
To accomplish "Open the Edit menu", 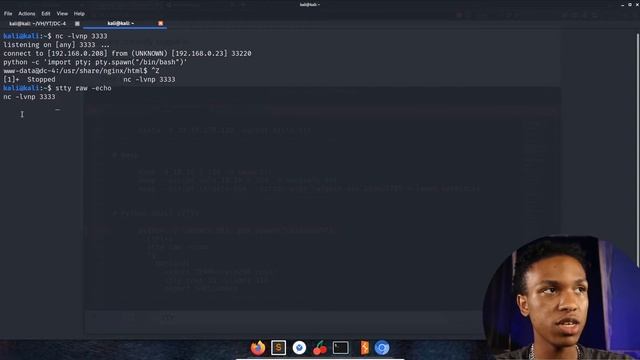I will coord(46,13).
